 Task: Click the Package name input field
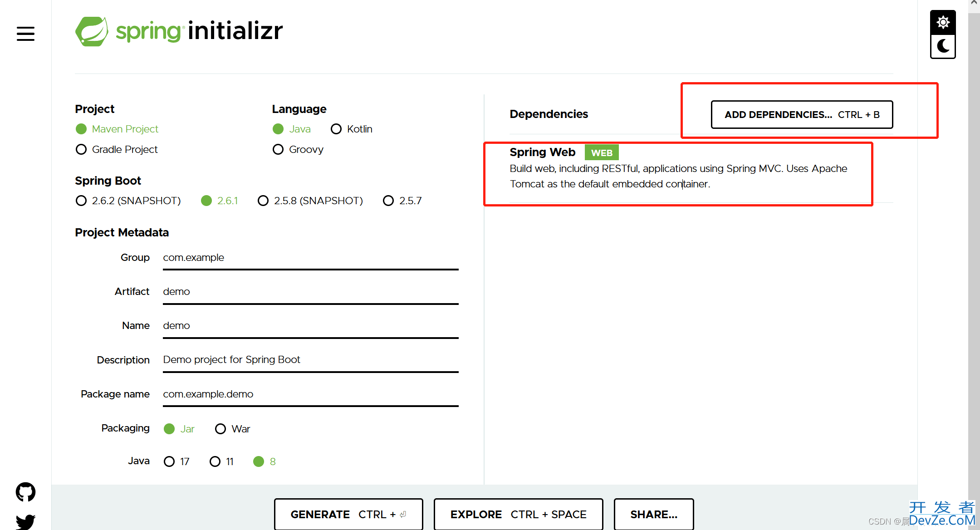(x=311, y=394)
